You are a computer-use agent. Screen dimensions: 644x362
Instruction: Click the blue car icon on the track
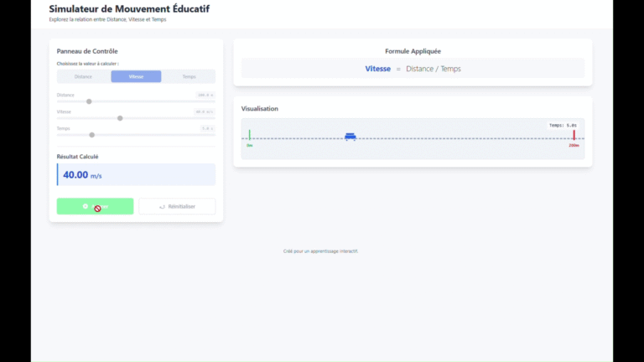pyautogui.click(x=350, y=137)
